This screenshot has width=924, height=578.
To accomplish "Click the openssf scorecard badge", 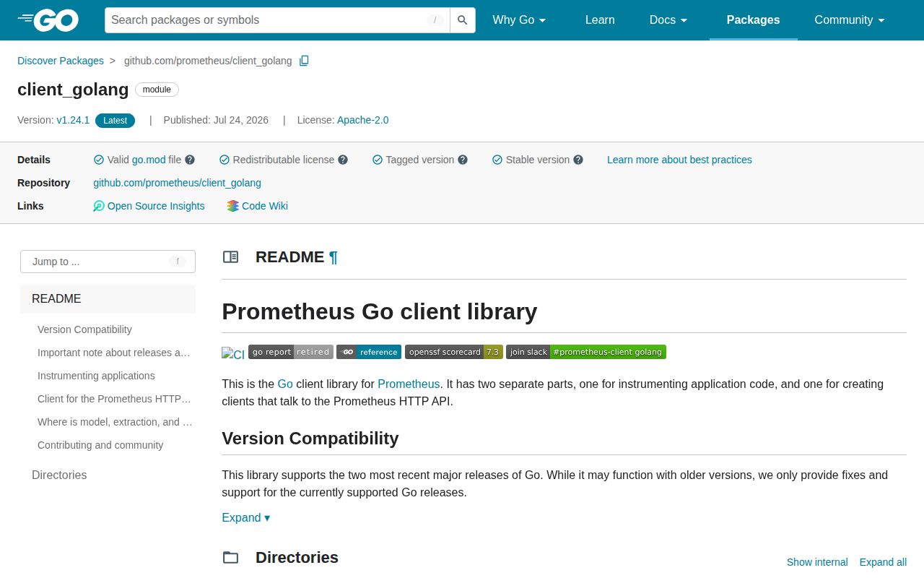I will (x=454, y=352).
